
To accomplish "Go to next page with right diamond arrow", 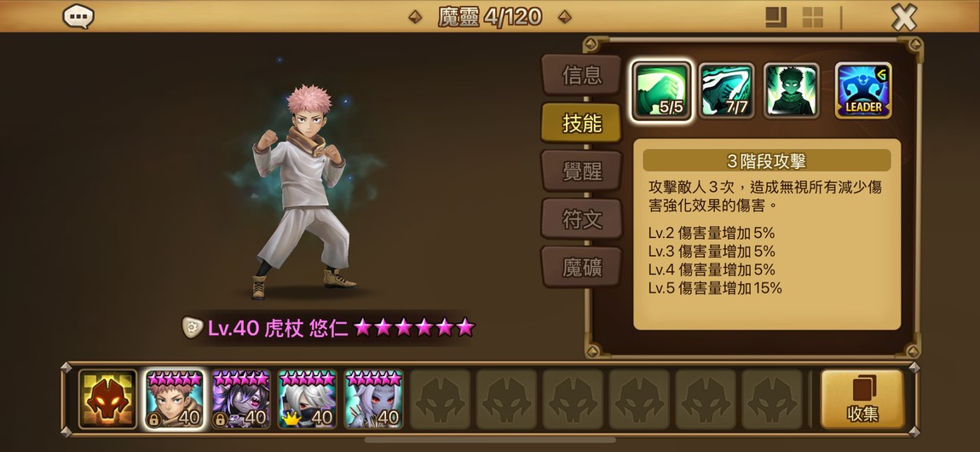I will coord(564,17).
